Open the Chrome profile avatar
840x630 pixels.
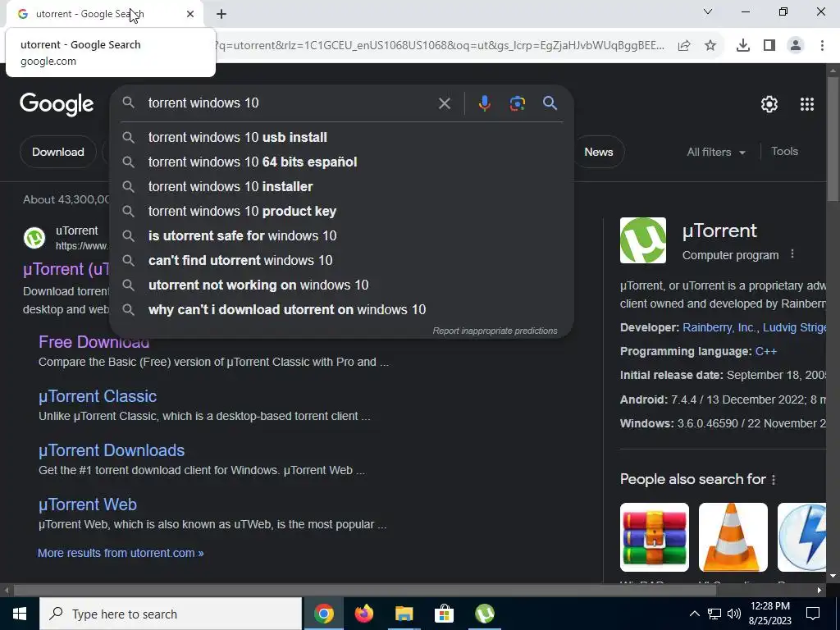tap(796, 46)
